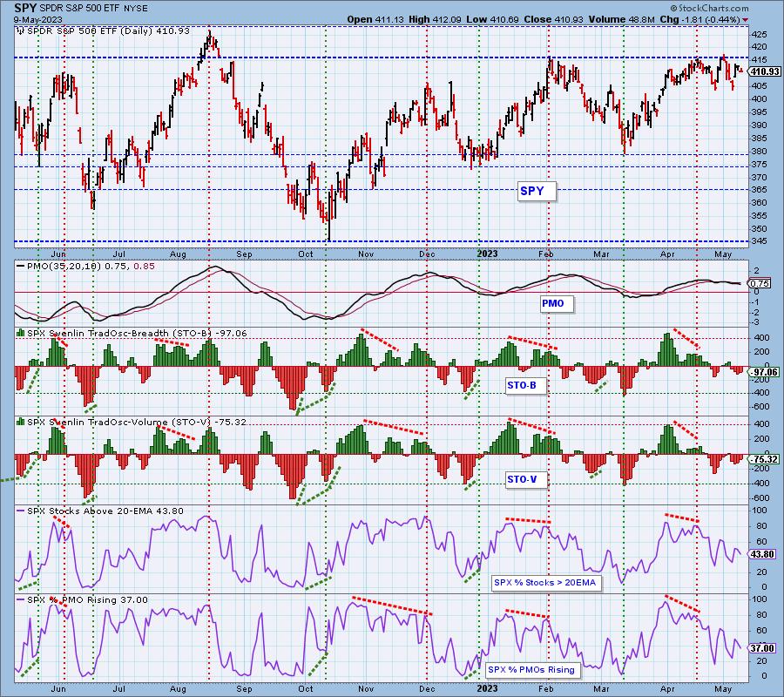Click the 410.93 price tag on right axis
784x697 pixels.
point(765,71)
